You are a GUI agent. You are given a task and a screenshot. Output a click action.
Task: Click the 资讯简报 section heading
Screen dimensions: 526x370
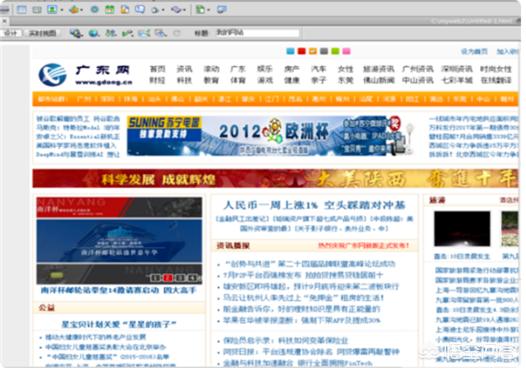233,246
